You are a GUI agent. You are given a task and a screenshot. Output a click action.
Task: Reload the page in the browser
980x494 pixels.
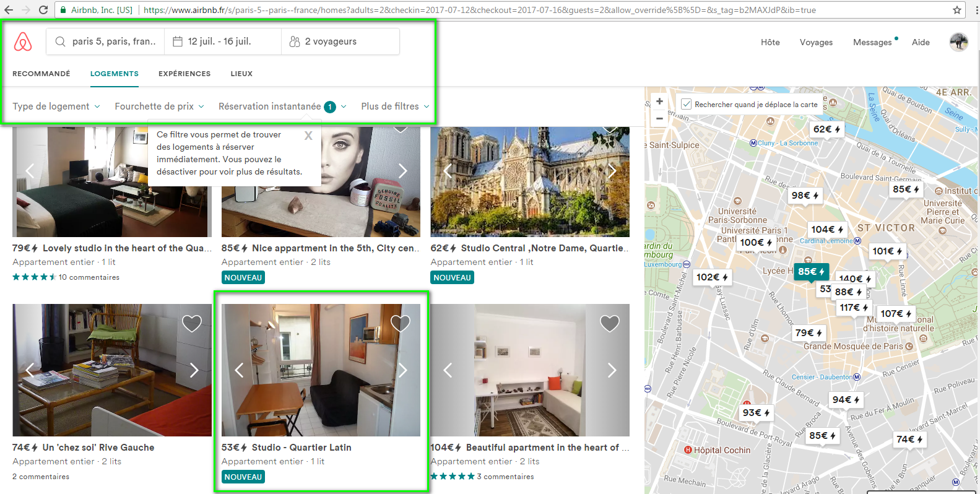(x=43, y=10)
